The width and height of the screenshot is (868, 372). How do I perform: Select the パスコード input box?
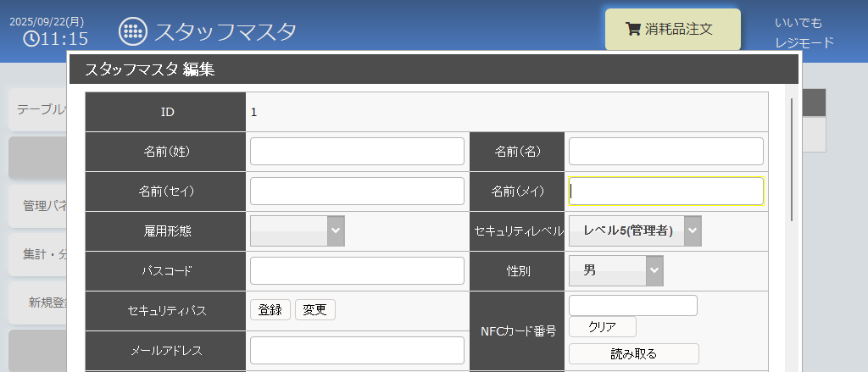click(x=357, y=270)
